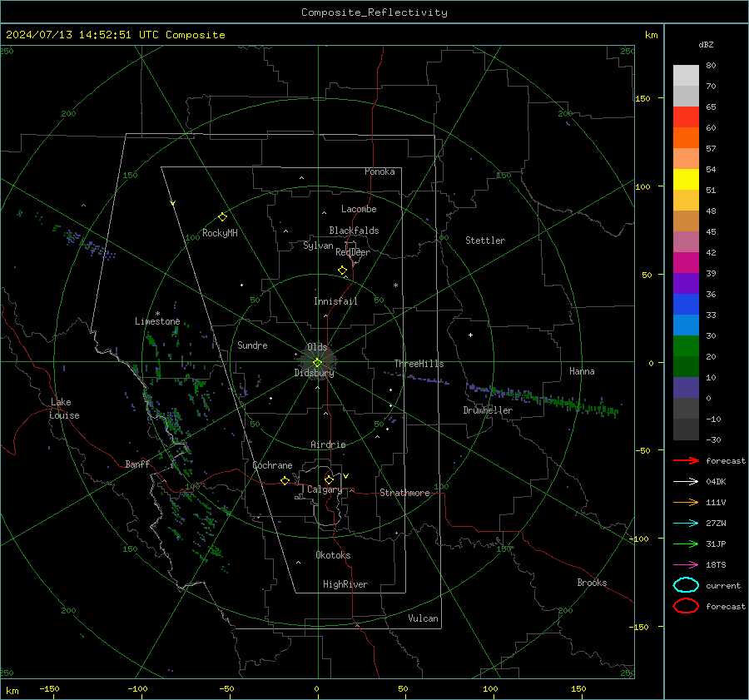Click yellow diamond marker below RedDeer
Screen dimensions: 749x700
pos(342,271)
